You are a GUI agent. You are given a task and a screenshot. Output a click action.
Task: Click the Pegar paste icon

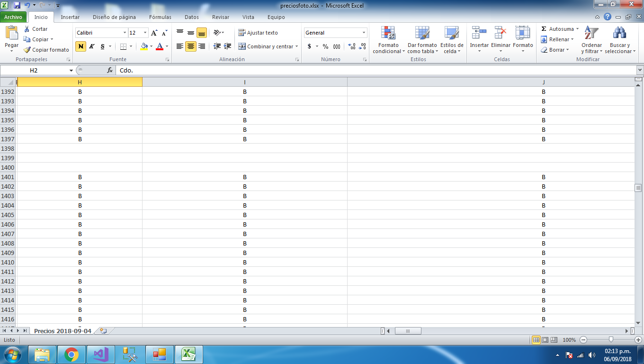(x=11, y=33)
